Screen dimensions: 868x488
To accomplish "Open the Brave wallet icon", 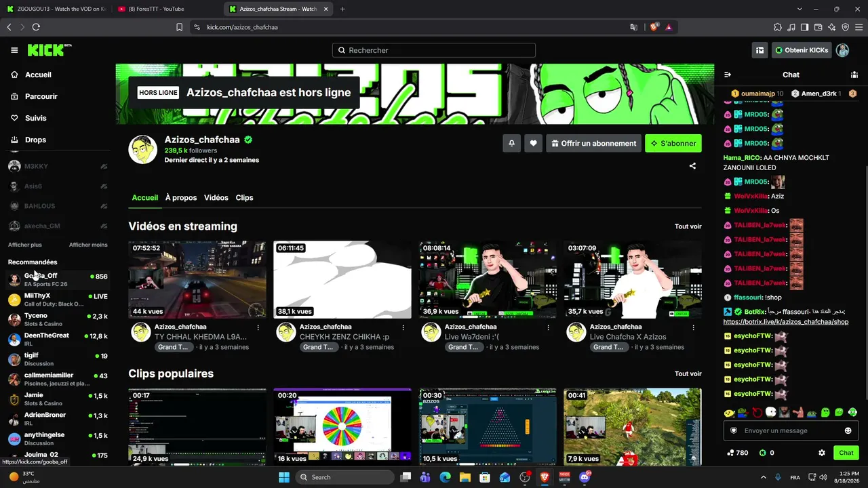I will pos(818,27).
